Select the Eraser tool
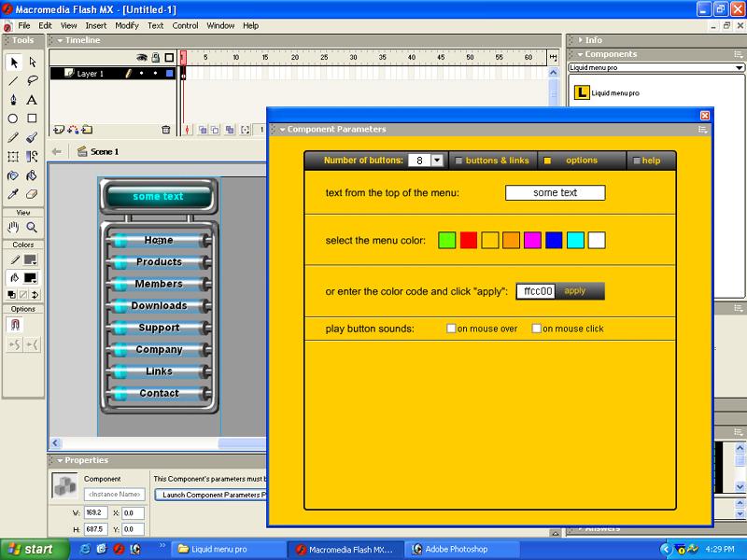The image size is (747, 560). 32,194
